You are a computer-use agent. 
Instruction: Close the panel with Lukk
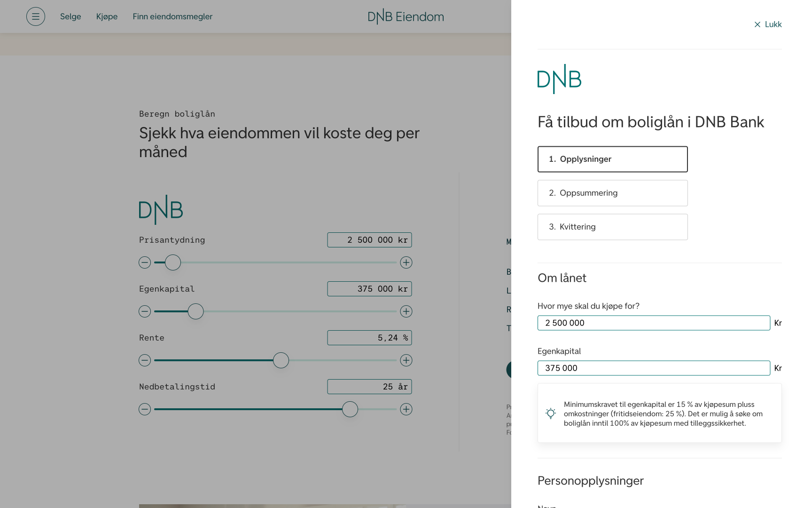point(768,24)
